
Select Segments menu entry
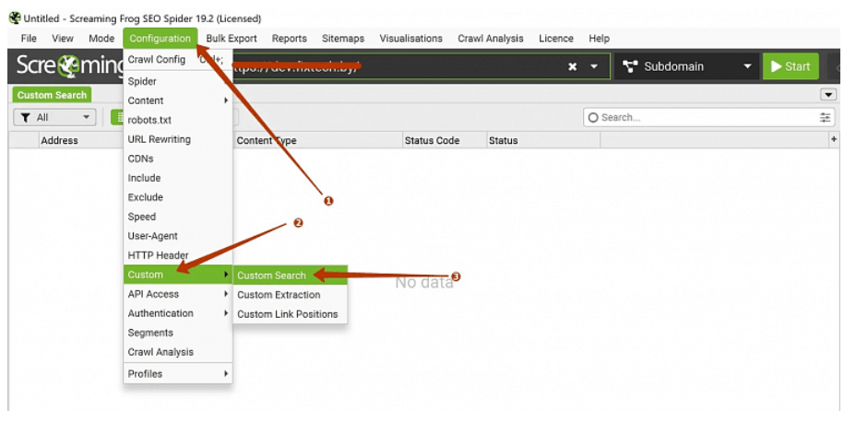pyautogui.click(x=177, y=333)
